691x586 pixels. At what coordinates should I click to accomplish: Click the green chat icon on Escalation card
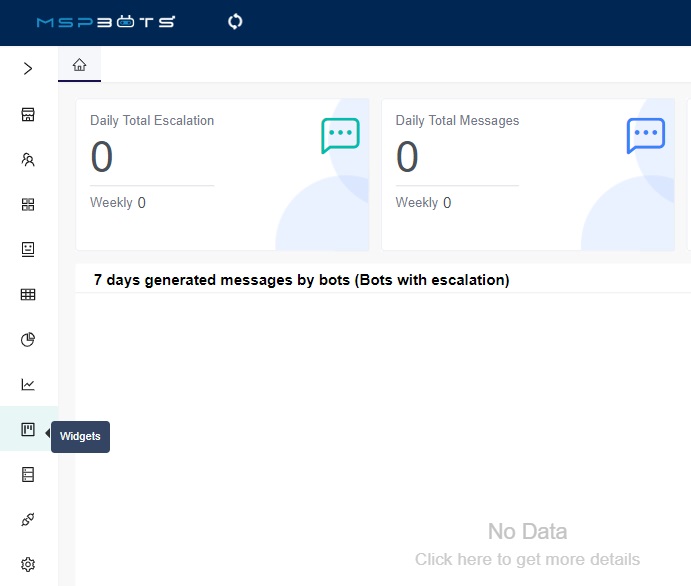tap(340, 135)
